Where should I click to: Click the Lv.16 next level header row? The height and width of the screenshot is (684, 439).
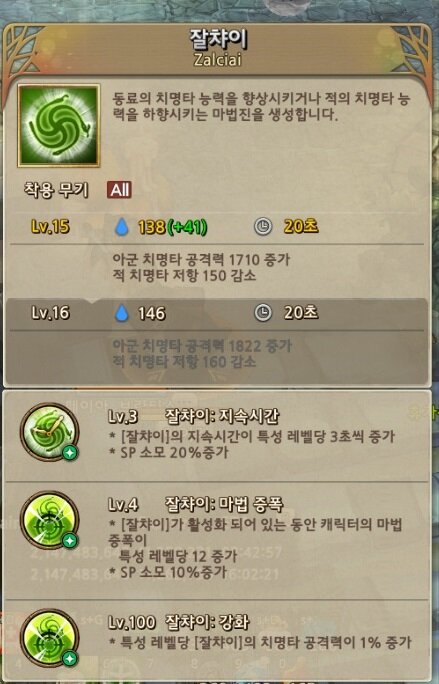coord(216,313)
